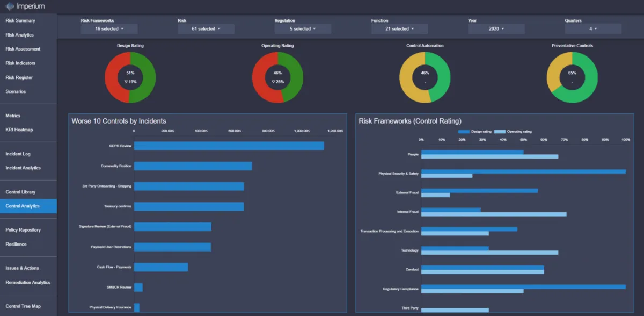Click the Risk Frameworks (Control Rating) title

click(x=410, y=121)
